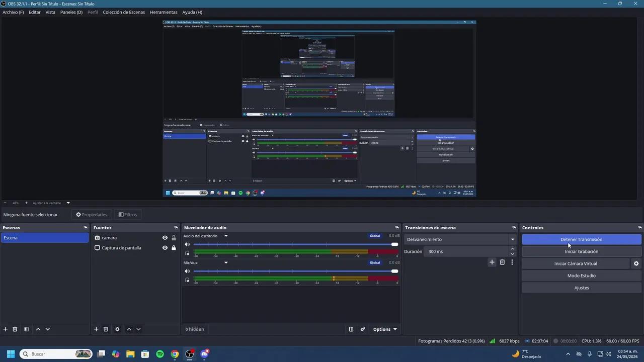Viewport: 644px width, 362px height.
Task: Hide the Captura de pantalla source
Action: coord(165,248)
